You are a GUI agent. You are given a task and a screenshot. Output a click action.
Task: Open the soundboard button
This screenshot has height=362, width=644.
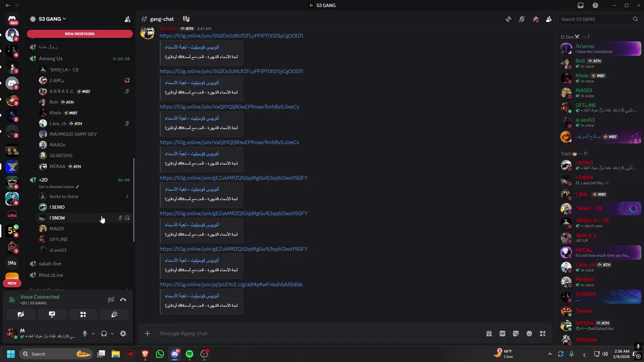point(114,314)
